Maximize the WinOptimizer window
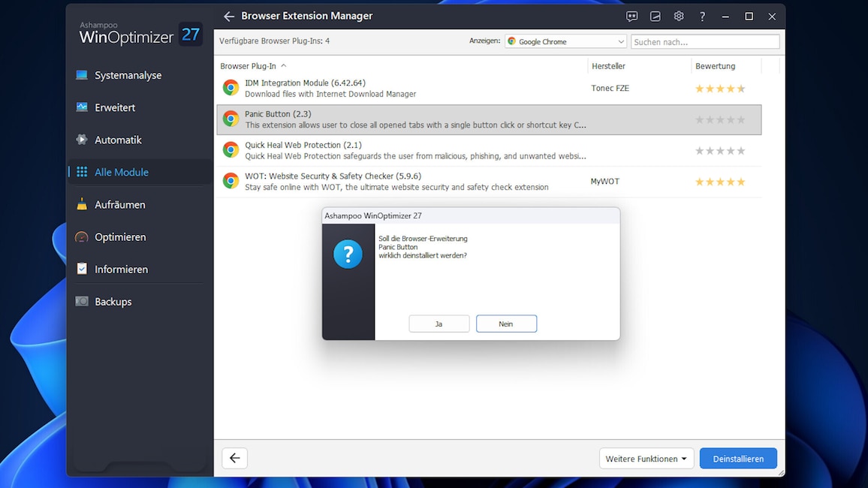This screenshot has height=488, width=868. (x=749, y=17)
